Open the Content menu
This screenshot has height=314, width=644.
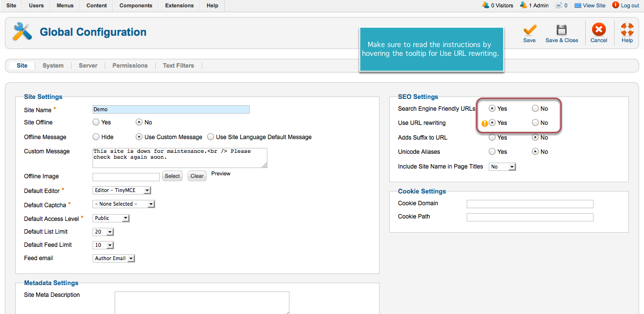(97, 5)
